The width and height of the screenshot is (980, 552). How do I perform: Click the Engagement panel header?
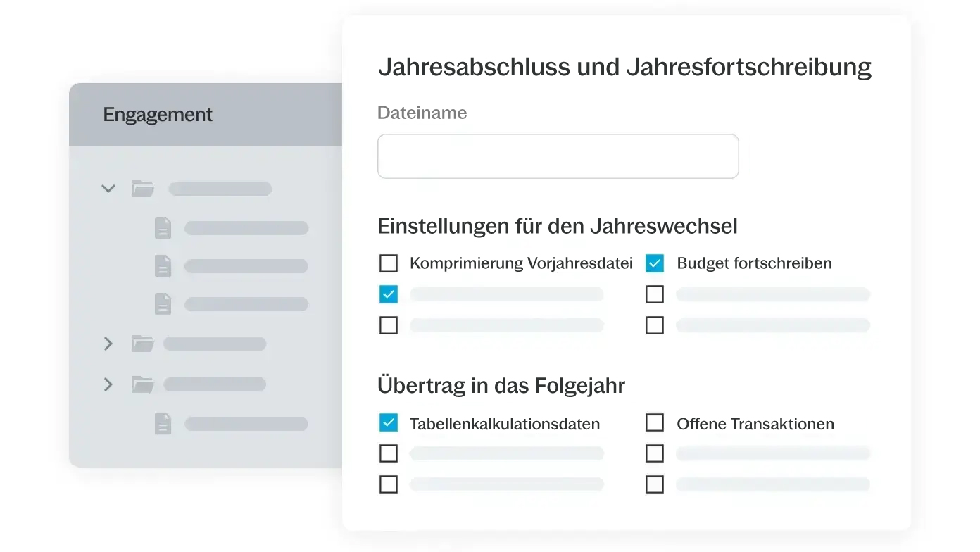158,115
